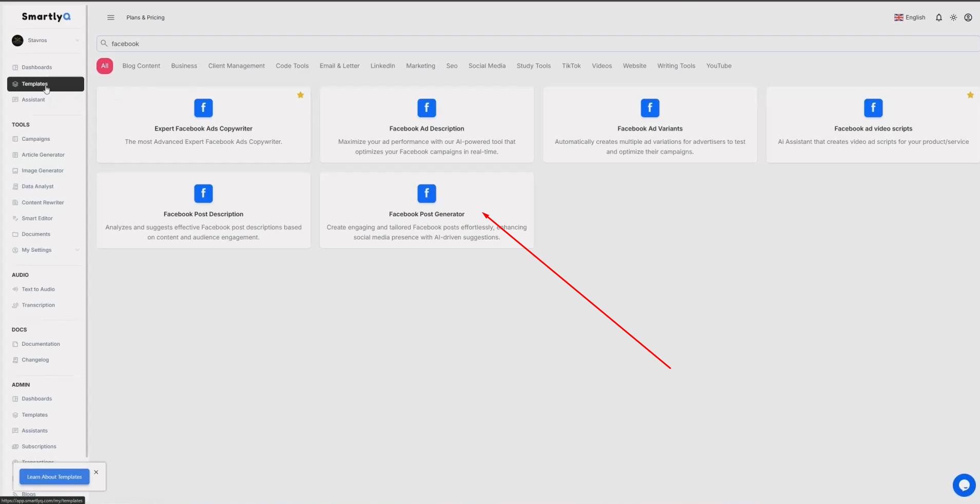Open the hamburger menu icon
This screenshot has width=980, height=504.
110,17
